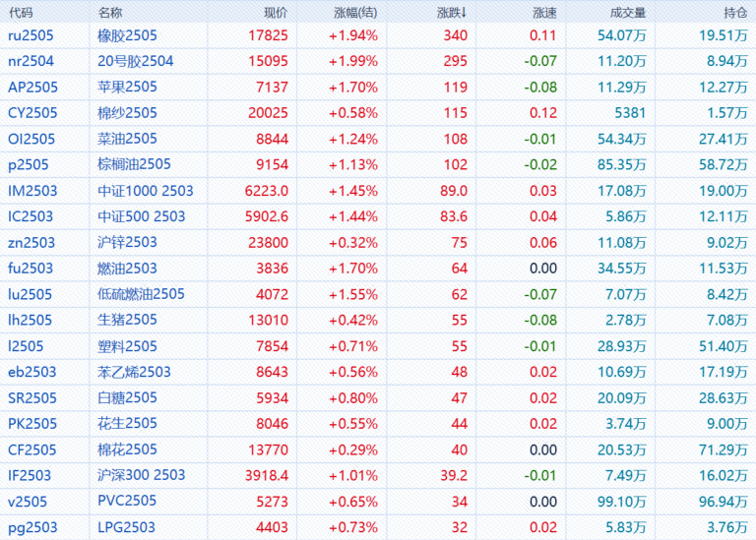Open the 20号胶2504 contract name
Viewport: 756px width, 540px height.
(136, 61)
